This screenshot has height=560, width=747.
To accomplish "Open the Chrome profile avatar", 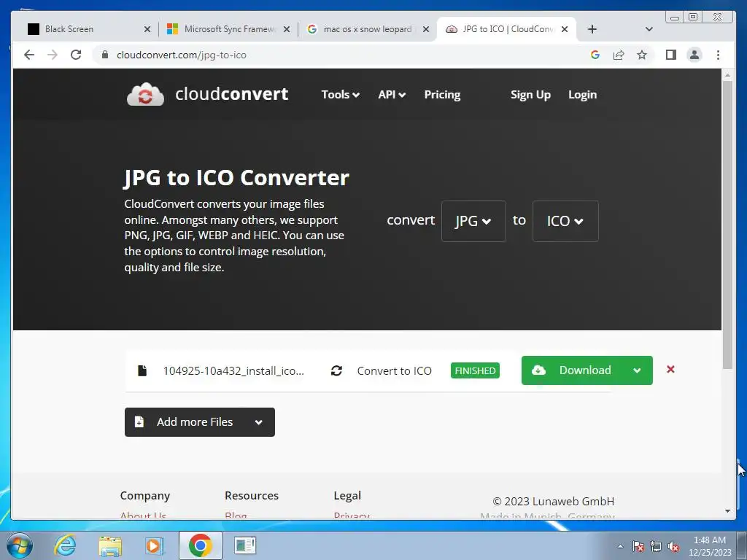I will [x=694, y=55].
